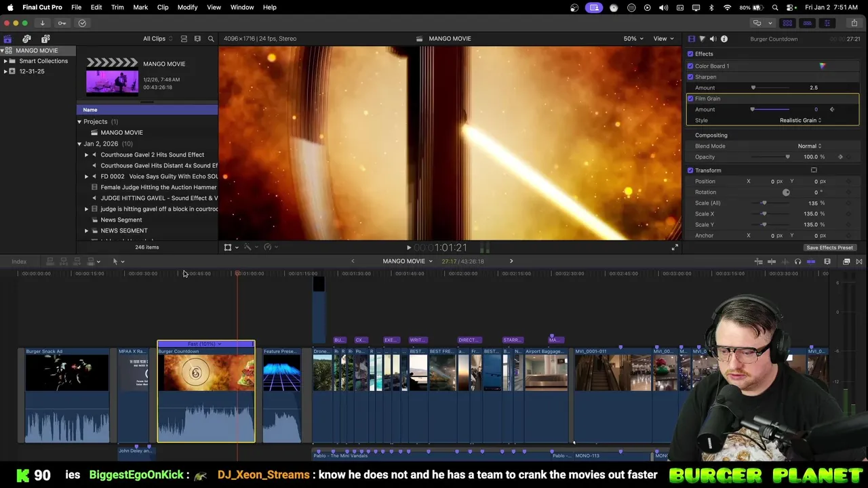Click the Wi-Fi status icon
The height and width of the screenshot is (488, 868).
pyautogui.click(x=728, y=7)
